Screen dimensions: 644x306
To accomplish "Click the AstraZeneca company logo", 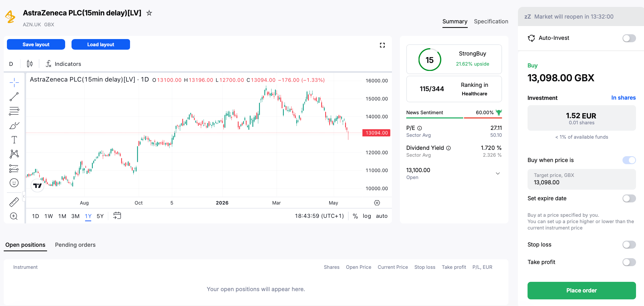I will point(11,17).
